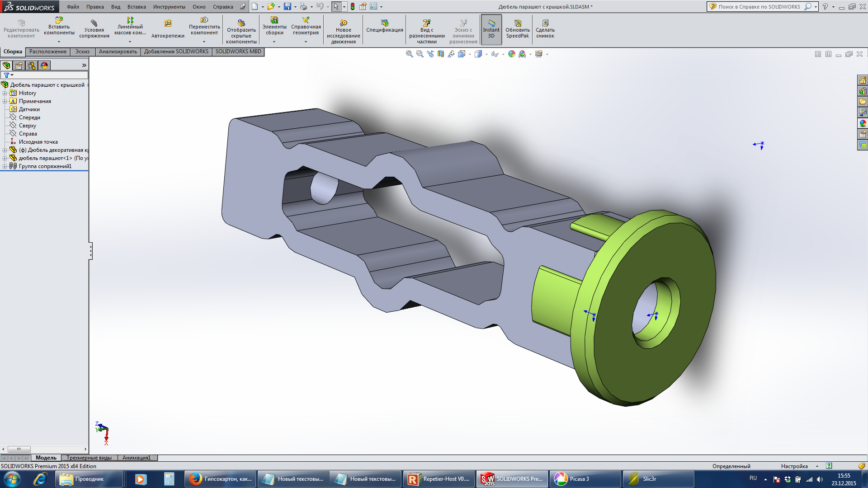Viewport: 868px width, 488px height.
Task: Open Reference Geometry (Справочная геометрия) tool
Action: click(306, 27)
